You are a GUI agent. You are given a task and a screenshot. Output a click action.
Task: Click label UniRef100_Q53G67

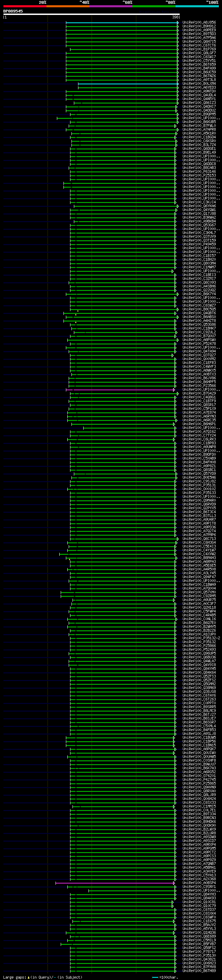tap(199, 225)
